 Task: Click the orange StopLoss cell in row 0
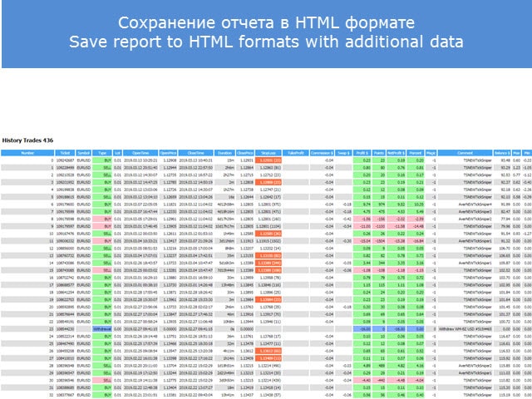[x=270, y=160]
